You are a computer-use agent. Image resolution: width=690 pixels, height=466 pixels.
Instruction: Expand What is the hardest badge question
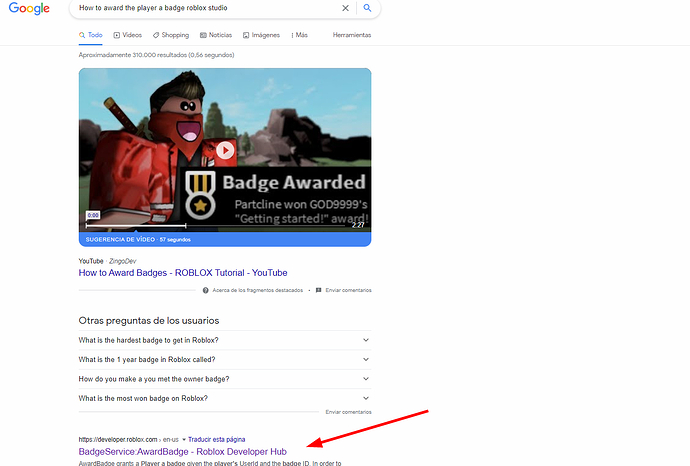click(x=225, y=340)
